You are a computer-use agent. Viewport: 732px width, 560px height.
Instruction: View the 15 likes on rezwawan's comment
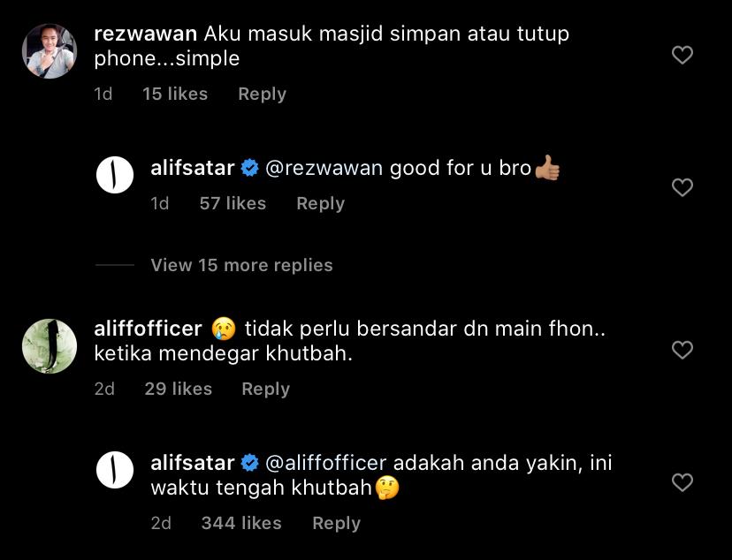click(x=175, y=95)
